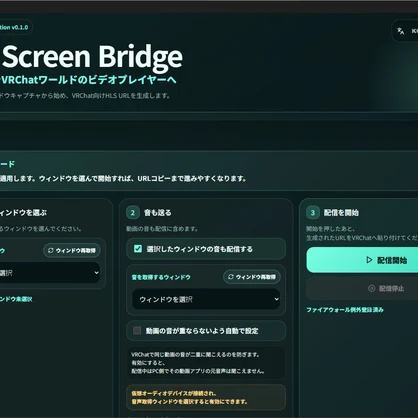Click the v0.1.0 version badge
Image resolution: width=418 pixels, height=418 pixels.
15,27
